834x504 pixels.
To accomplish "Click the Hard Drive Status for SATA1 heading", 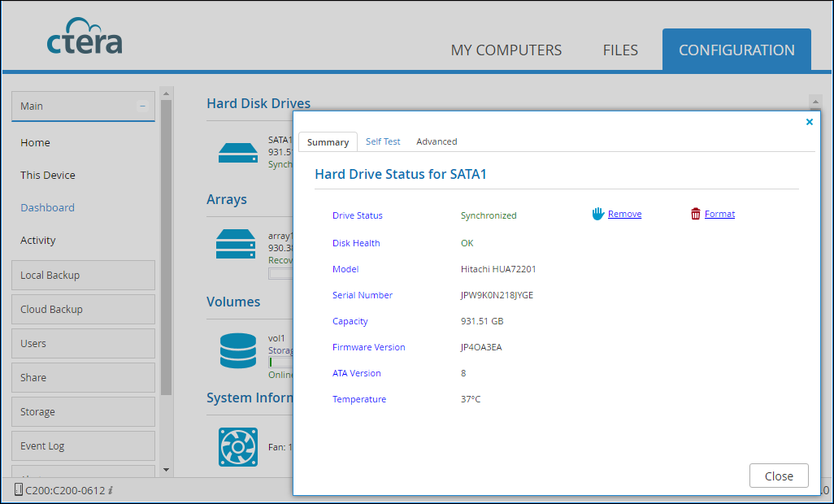I will (x=401, y=174).
